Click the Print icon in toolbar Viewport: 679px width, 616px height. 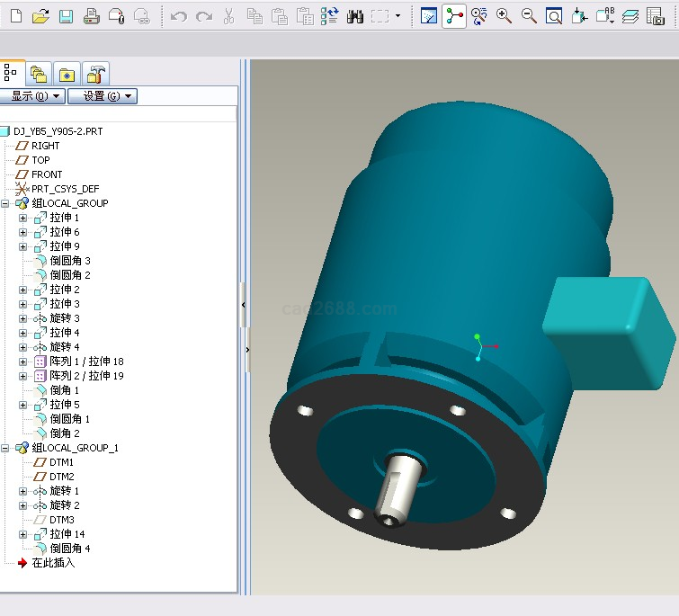[91, 16]
